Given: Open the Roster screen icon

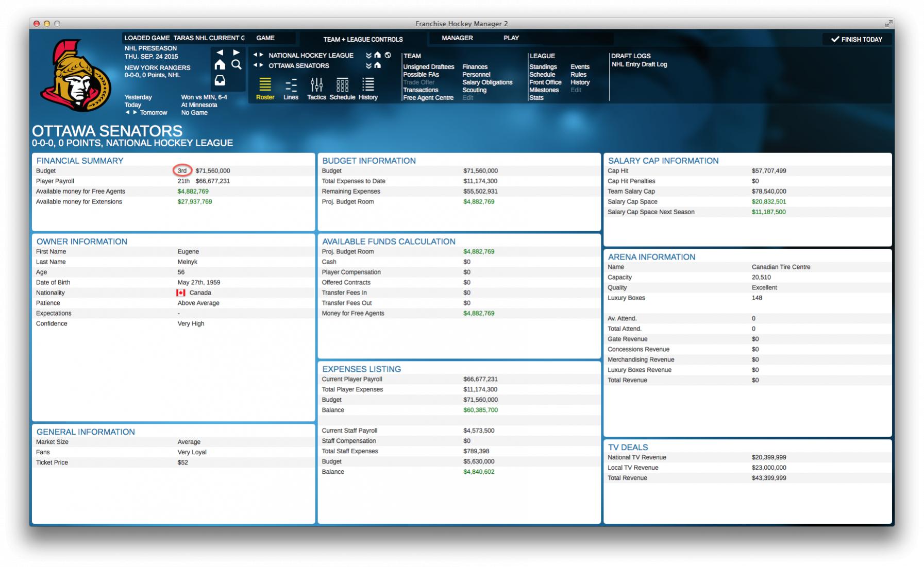Looking at the screenshot, I should pyautogui.click(x=265, y=85).
